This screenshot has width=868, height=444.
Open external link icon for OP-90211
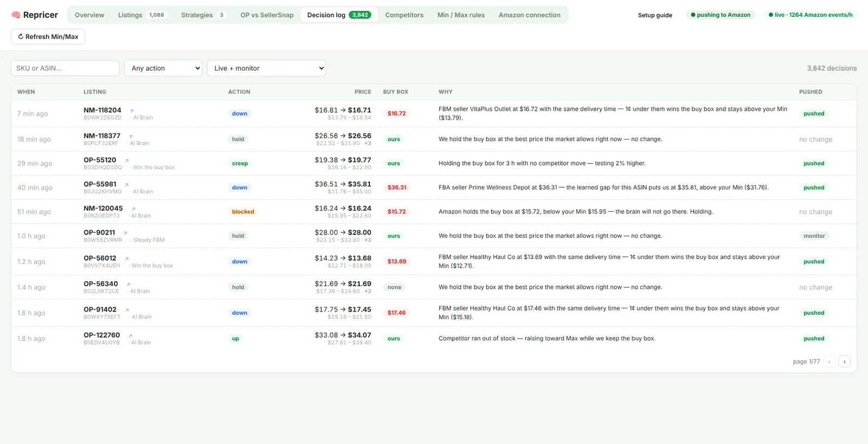click(x=125, y=233)
